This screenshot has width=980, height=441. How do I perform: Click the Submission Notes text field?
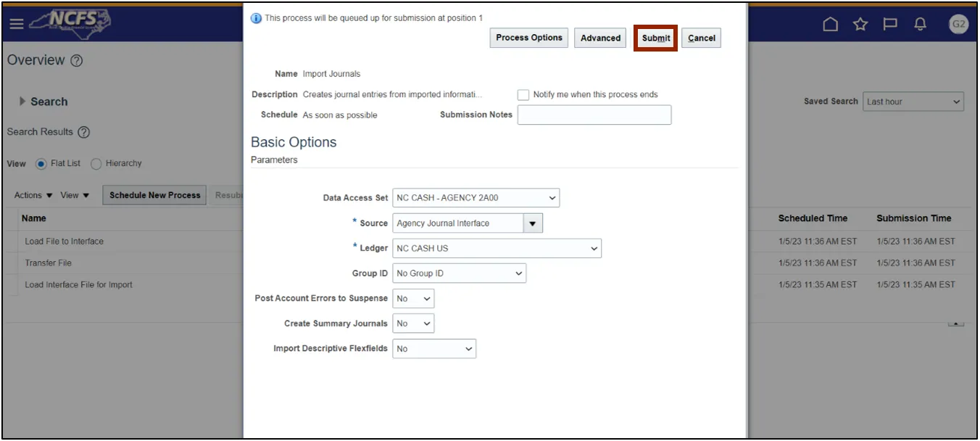pos(594,115)
